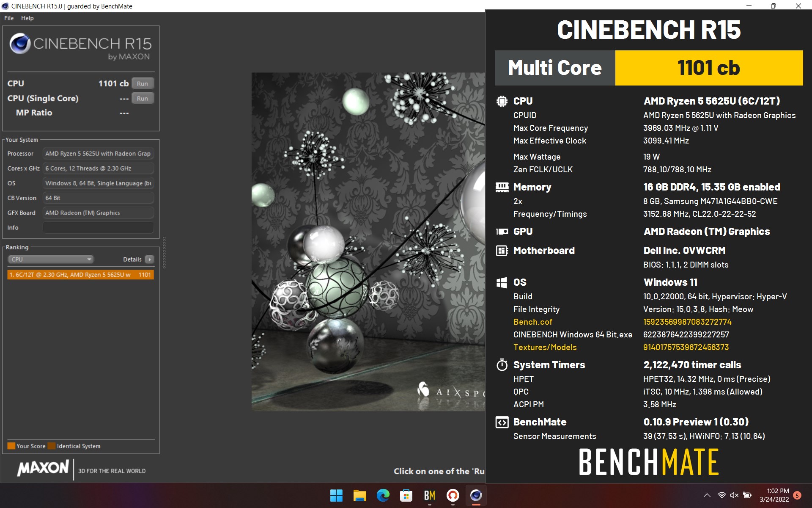
Task: Run the CPU (Single Core) benchmark
Action: (x=143, y=98)
